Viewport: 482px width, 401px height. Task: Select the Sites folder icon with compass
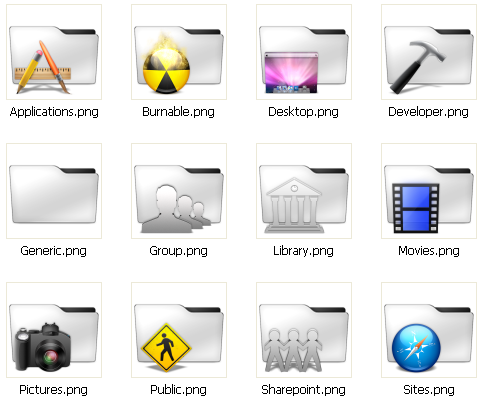(x=429, y=330)
